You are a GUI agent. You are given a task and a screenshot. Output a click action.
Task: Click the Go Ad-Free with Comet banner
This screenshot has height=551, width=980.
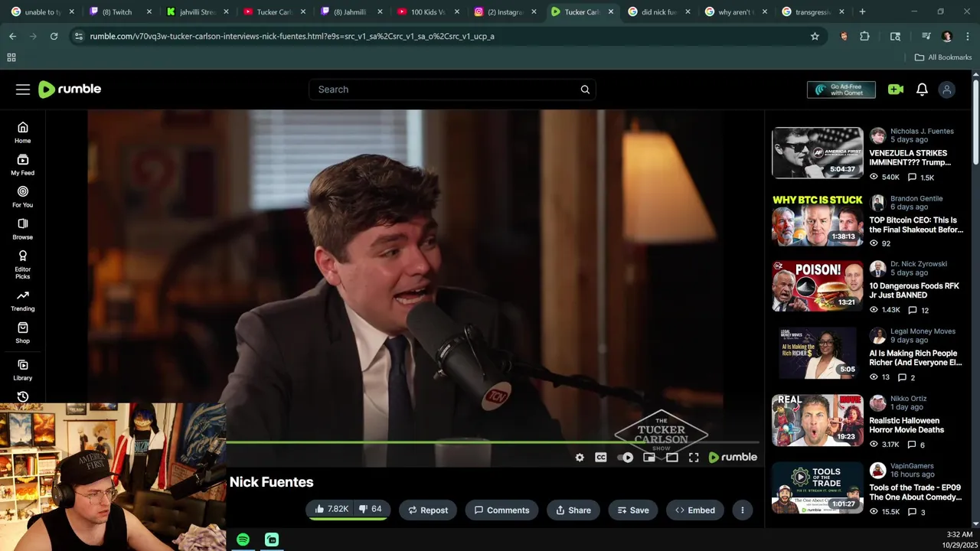pyautogui.click(x=841, y=90)
